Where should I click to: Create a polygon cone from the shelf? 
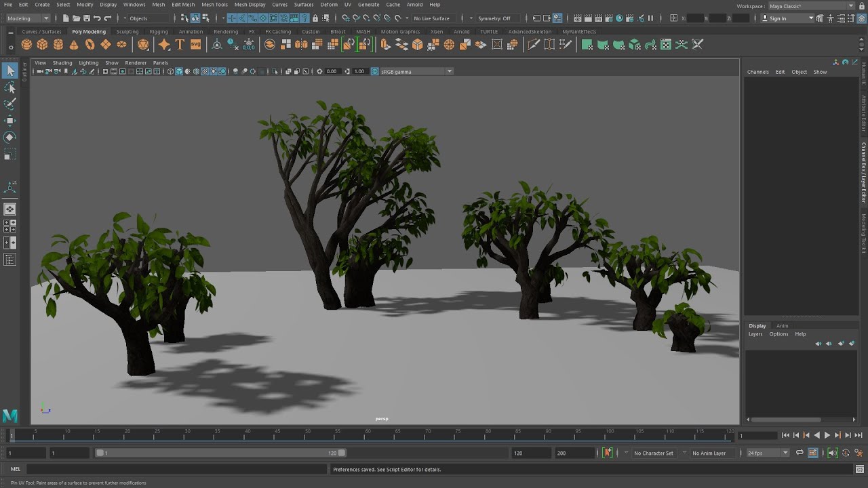point(74,45)
